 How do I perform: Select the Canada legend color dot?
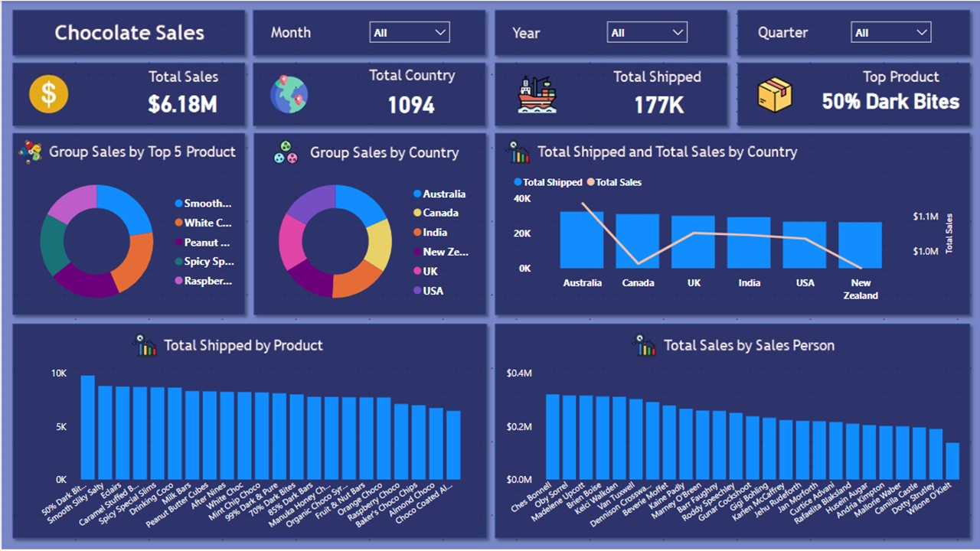tap(417, 213)
